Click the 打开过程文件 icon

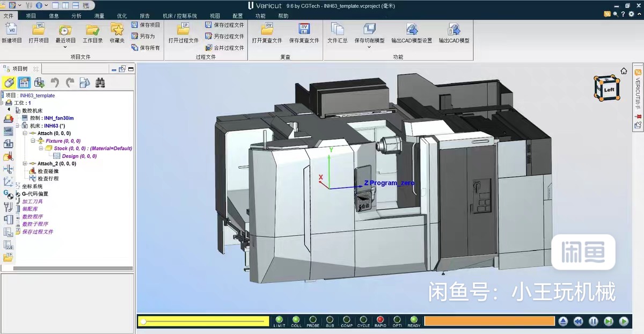[184, 29]
